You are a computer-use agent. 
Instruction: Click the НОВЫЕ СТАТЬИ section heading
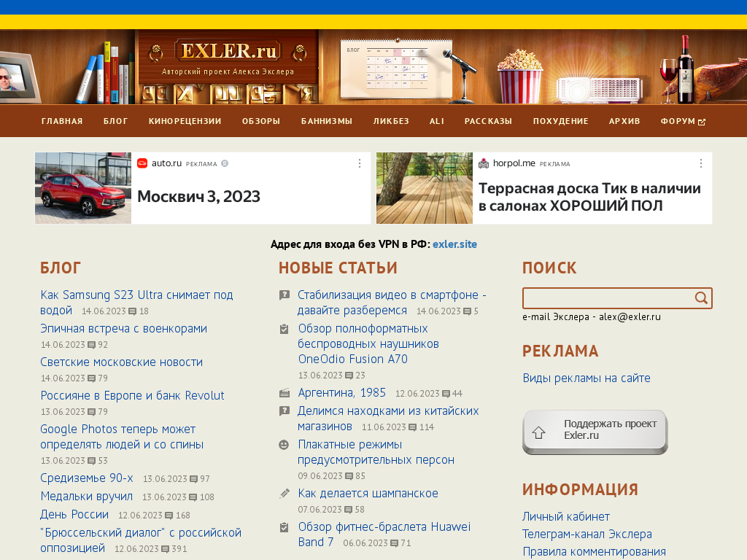(338, 268)
